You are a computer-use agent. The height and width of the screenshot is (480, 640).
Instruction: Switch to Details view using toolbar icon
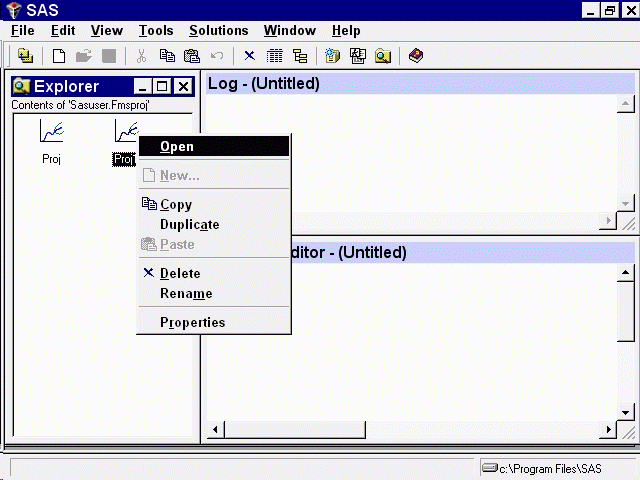(x=275, y=56)
